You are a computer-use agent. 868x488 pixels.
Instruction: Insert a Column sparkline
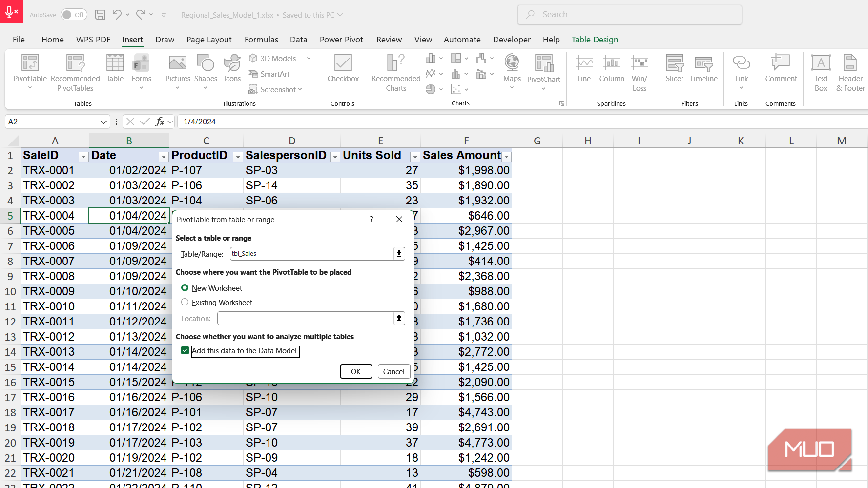coord(612,68)
